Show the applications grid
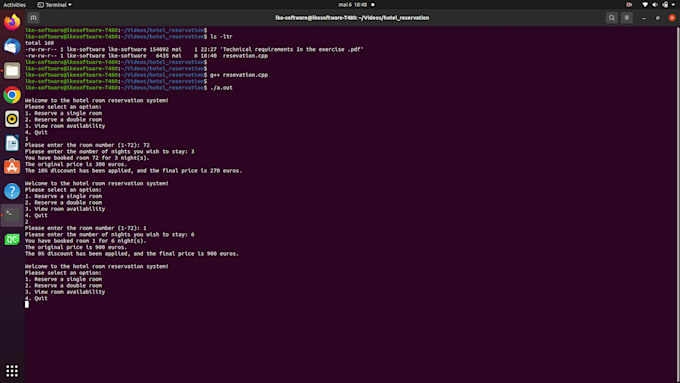Screen dimensions: 680x383 pos(12,371)
